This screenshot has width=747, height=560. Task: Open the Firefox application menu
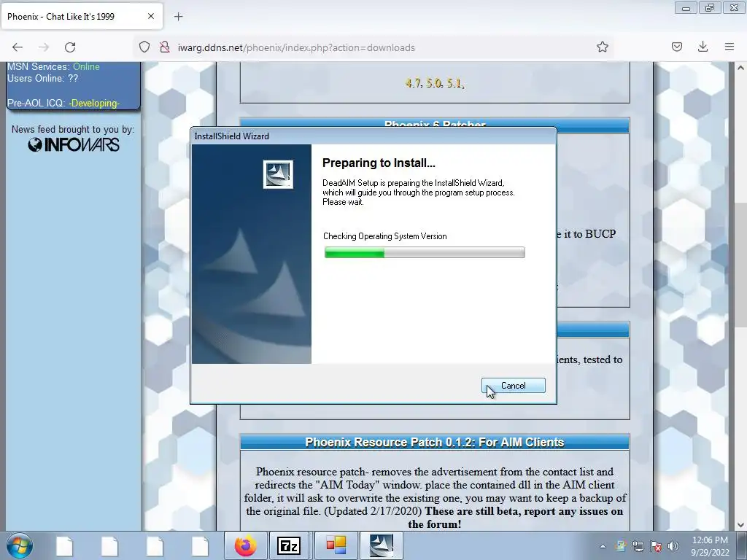[729, 47]
